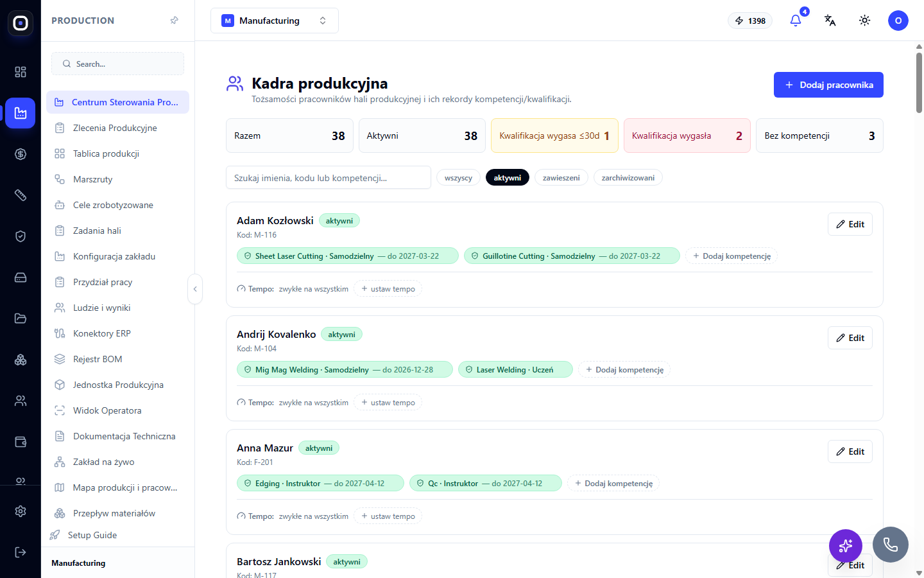Open the finance dollar icon in the rail
The image size is (924, 578).
[x=21, y=154]
